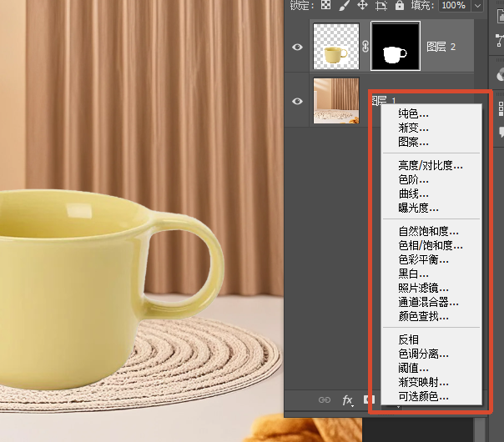Lock artboard nesting icon
This screenshot has height=442, width=504.
click(381, 6)
